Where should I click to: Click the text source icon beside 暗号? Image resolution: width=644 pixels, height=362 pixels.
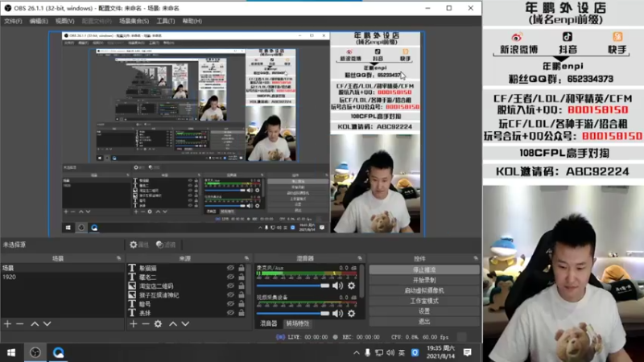(132, 304)
